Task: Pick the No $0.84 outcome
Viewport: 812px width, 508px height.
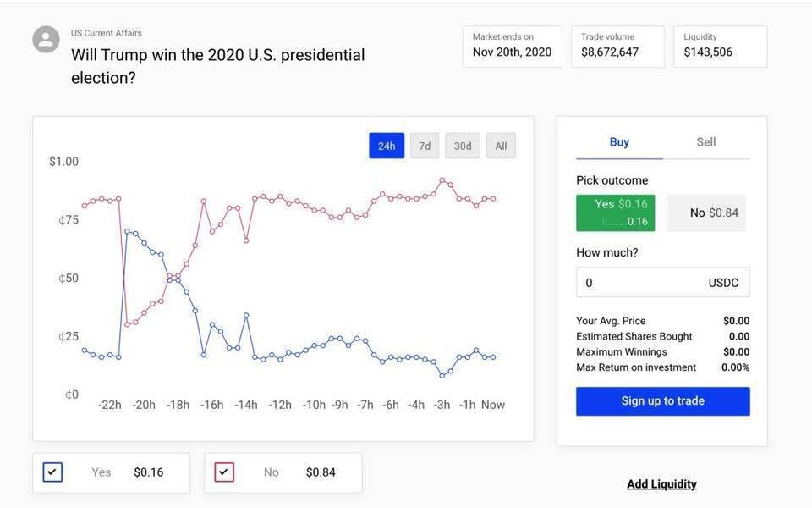Action: coord(706,213)
